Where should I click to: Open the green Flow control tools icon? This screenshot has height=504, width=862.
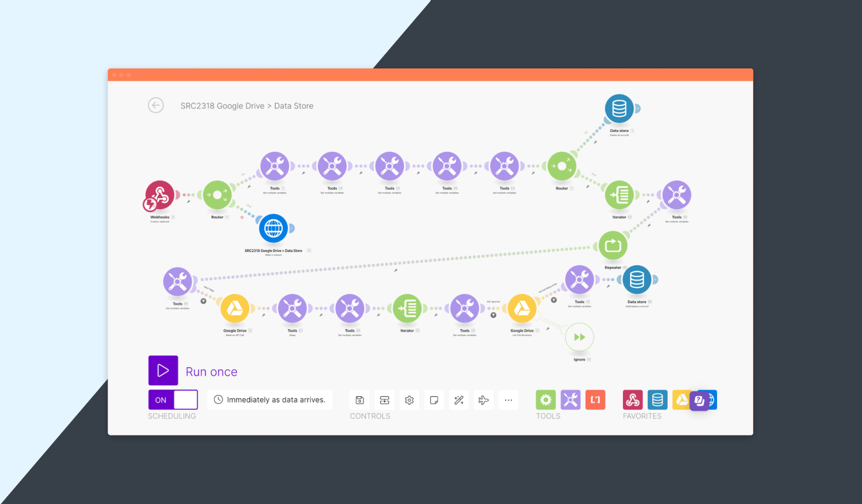pos(546,400)
